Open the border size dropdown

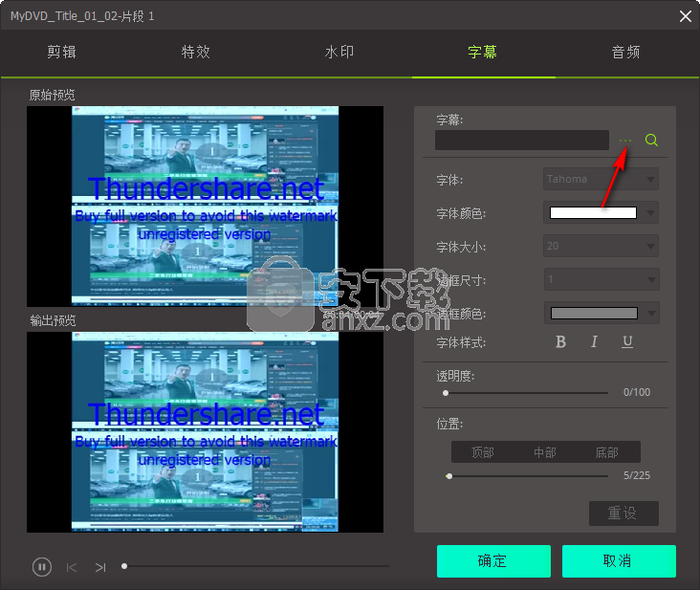point(601,280)
